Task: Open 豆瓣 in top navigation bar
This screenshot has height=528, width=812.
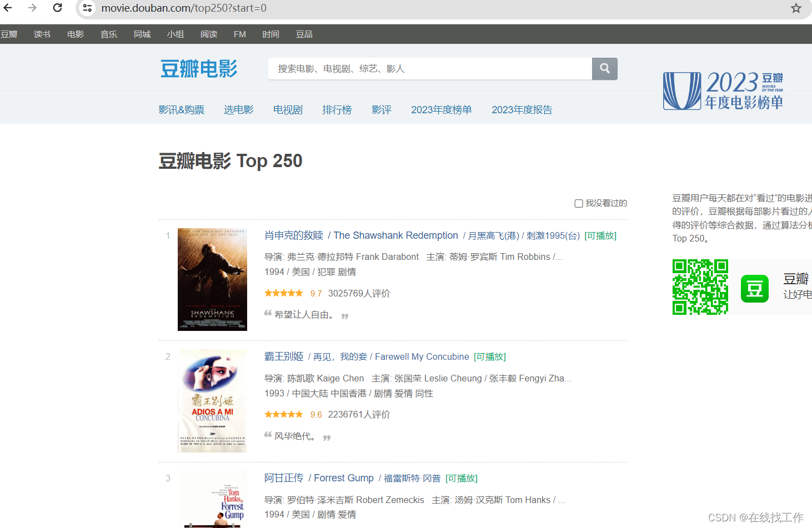Action: [9, 34]
